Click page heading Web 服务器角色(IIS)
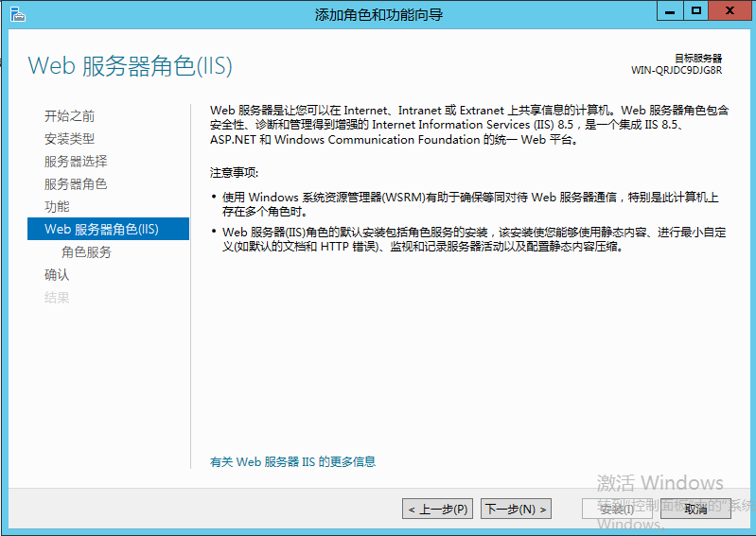The image size is (756, 536). 131,65
